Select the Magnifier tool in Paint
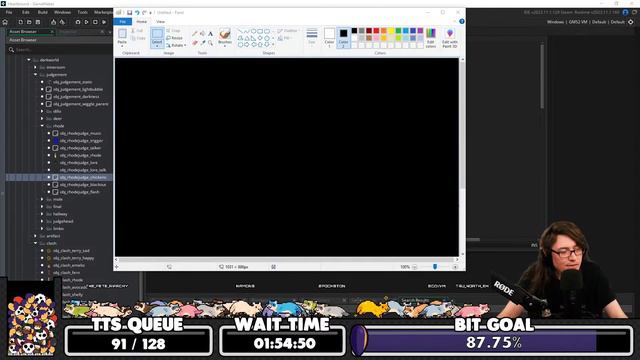 pos(210,42)
